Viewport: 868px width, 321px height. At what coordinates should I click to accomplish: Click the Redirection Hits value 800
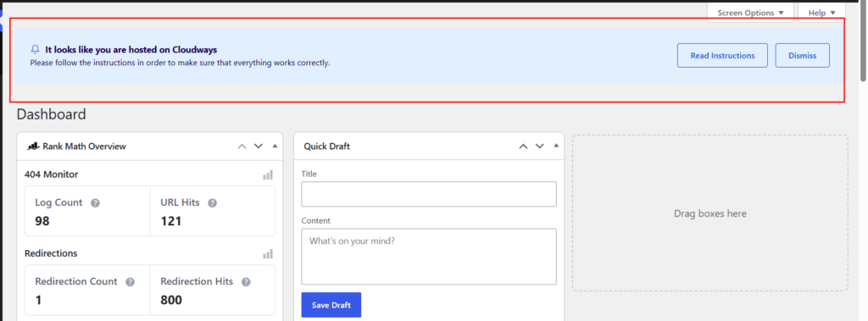(x=171, y=300)
